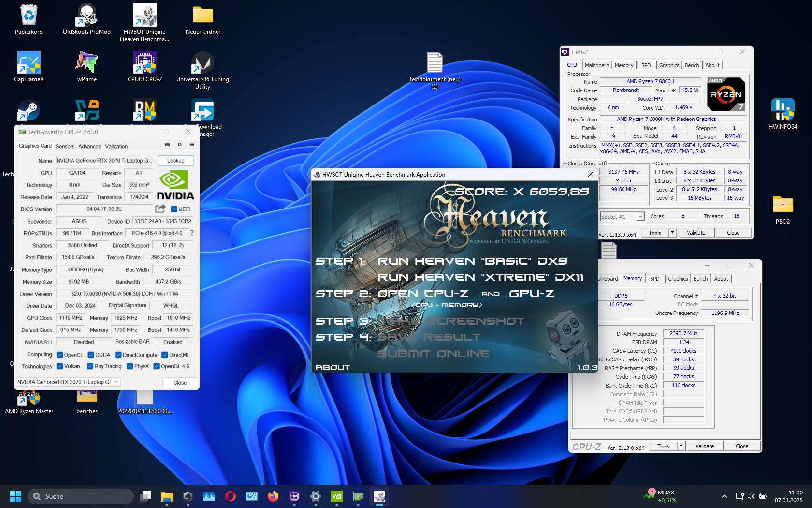Click the Lookup button in GPU-Z
812x508 pixels.
point(175,161)
